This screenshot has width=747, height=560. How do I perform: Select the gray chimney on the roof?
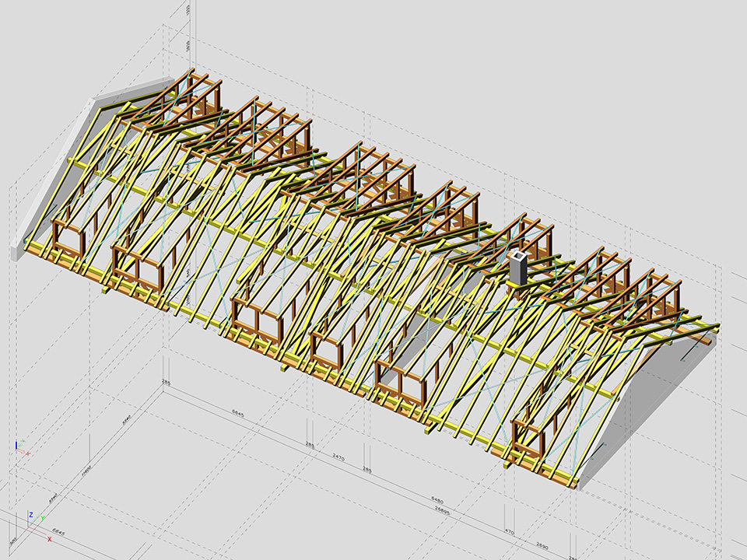click(x=517, y=268)
